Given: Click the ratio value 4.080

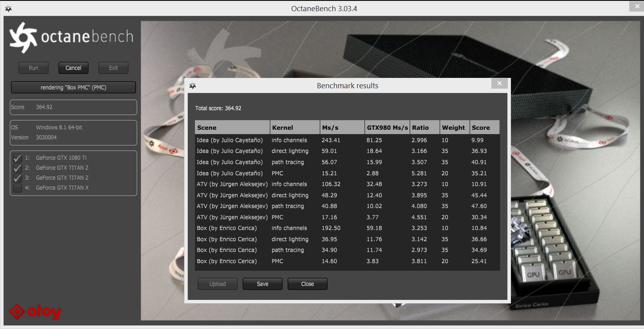Looking at the screenshot, I should (419, 206).
